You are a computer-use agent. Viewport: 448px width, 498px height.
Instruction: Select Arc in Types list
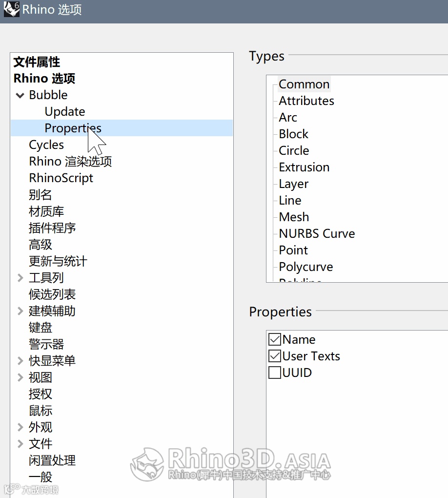[x=288, y=118]
